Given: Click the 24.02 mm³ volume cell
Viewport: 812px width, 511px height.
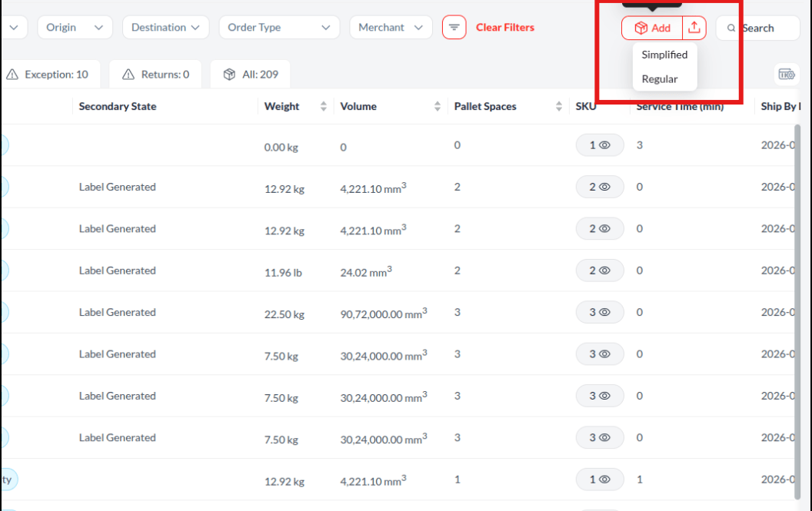Looking at the screenshot, I should coord(366,271).
